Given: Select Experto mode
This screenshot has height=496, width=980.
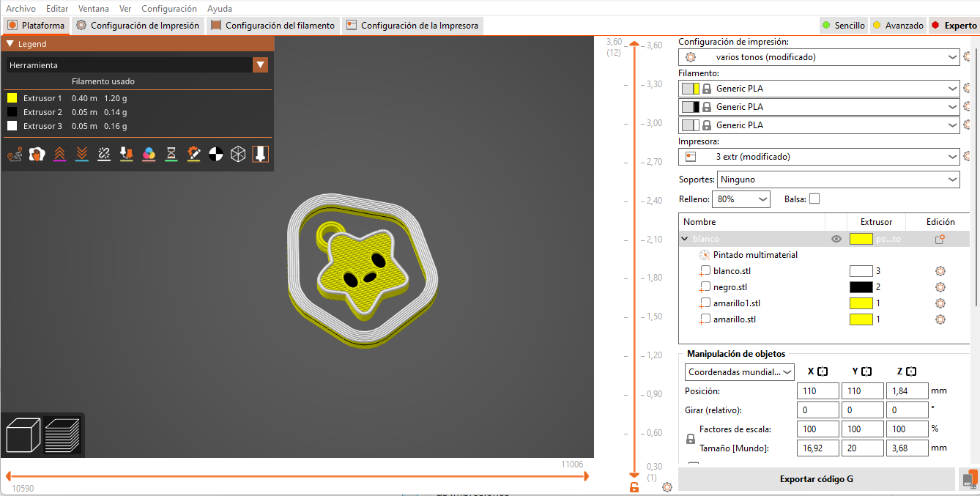Looking at the screenshot, I should [x=954, y=25].
